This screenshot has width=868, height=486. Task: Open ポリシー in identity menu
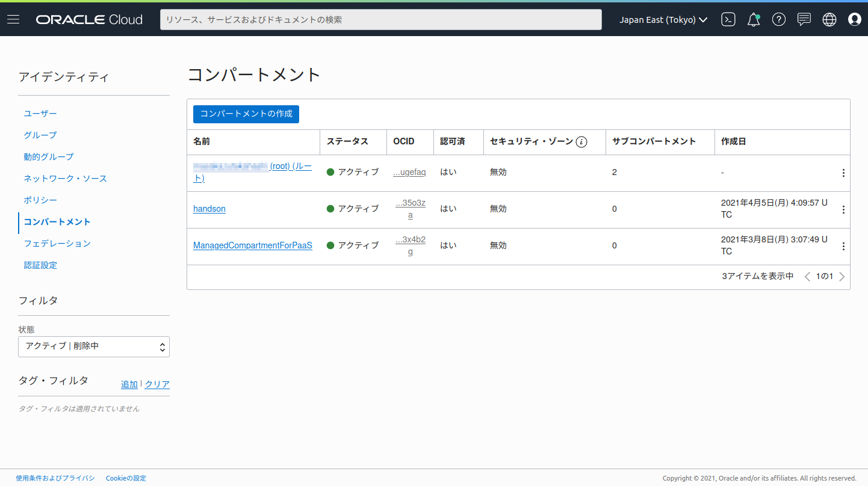coord(40,200)
